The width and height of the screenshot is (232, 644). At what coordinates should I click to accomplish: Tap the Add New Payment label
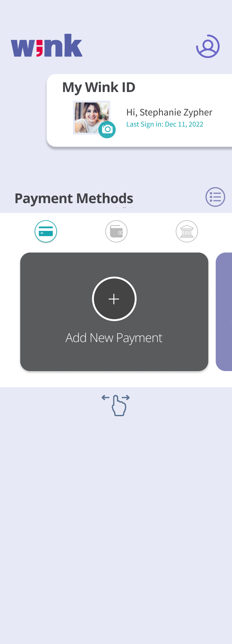coord(114,338)
